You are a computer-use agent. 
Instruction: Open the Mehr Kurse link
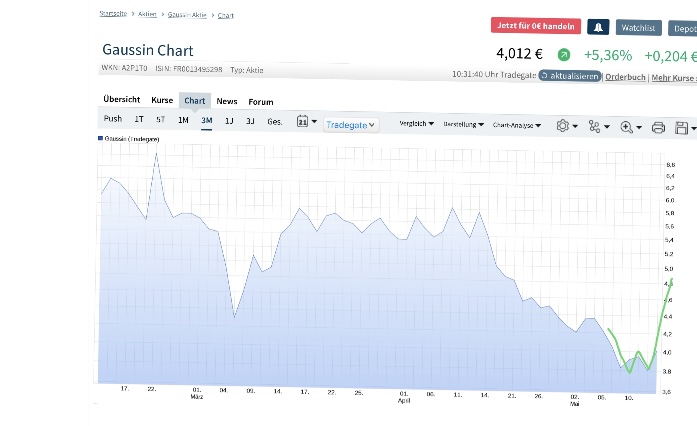tap(673, 78)
